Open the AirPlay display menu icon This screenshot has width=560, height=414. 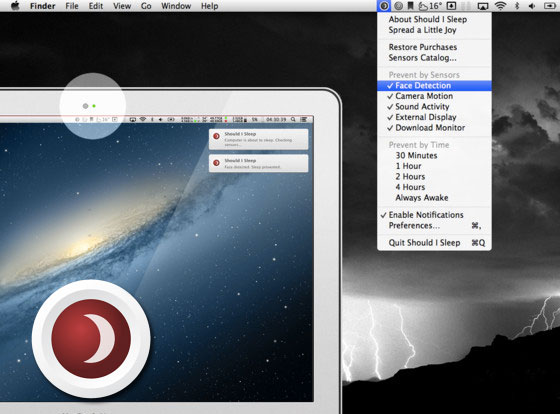tap(482, 6)
